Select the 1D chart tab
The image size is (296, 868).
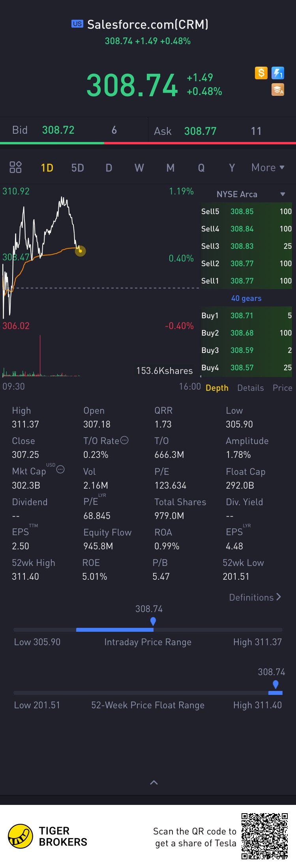click(x=47, y=168)
